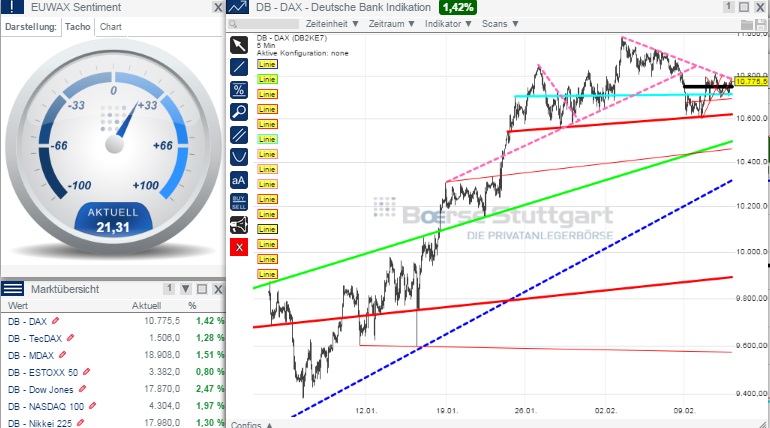
Task: Click pencil icon next to DB - Nikkei 225
Action: 81,422
